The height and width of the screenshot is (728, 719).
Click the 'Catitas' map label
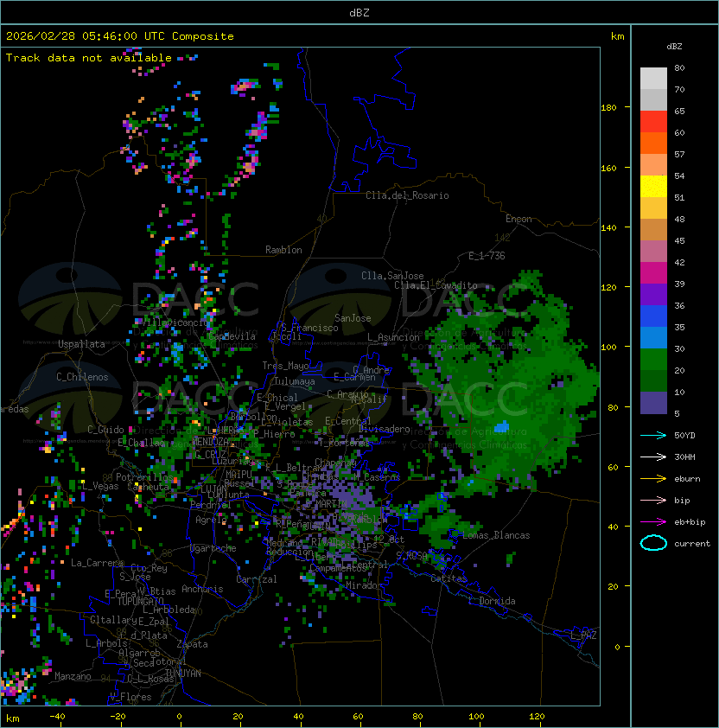449,578
